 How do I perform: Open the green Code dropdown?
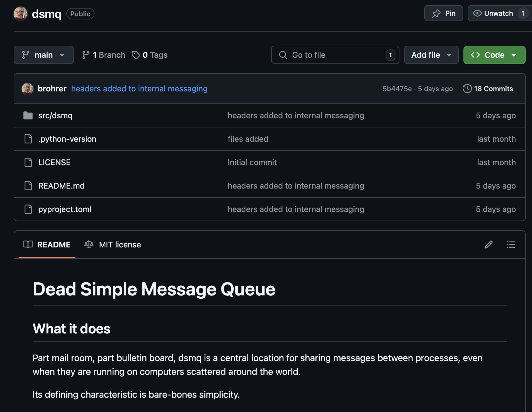pos(494,55)
